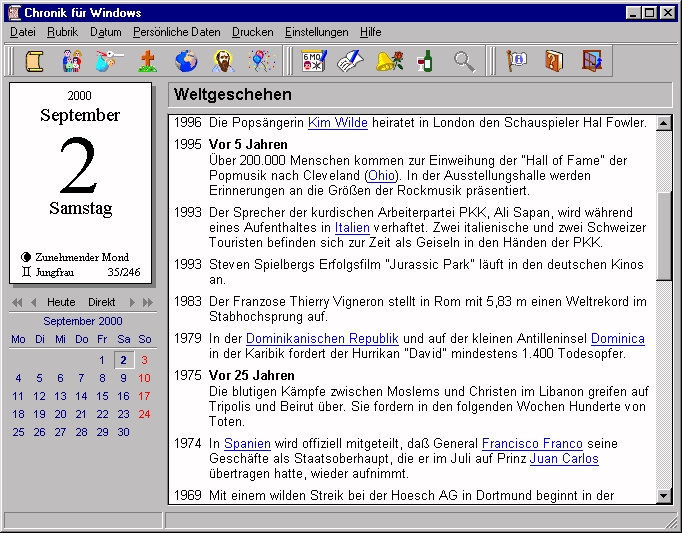Click the 'Vor 25 Jahren' entry heading
The image size is (682, 533).
(x=252, y=375)
